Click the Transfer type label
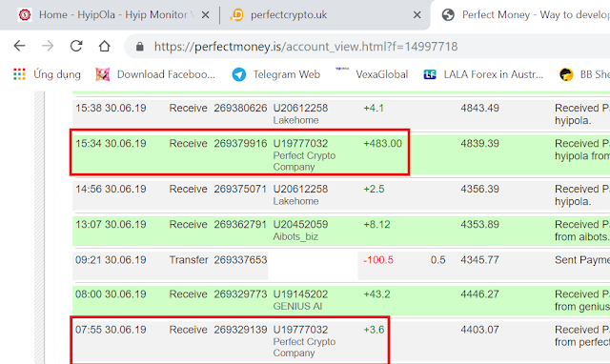Screen dimensions: 610x364 (x=189, y=260)
